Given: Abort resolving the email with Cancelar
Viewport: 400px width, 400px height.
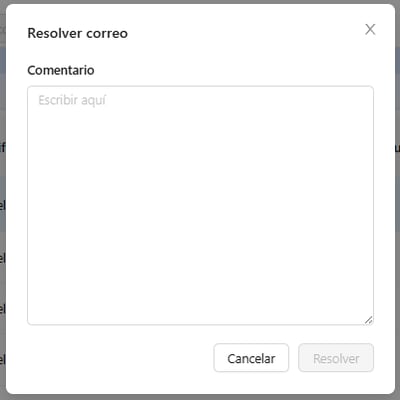Looking at the screenshot, I should coord(251,358).
